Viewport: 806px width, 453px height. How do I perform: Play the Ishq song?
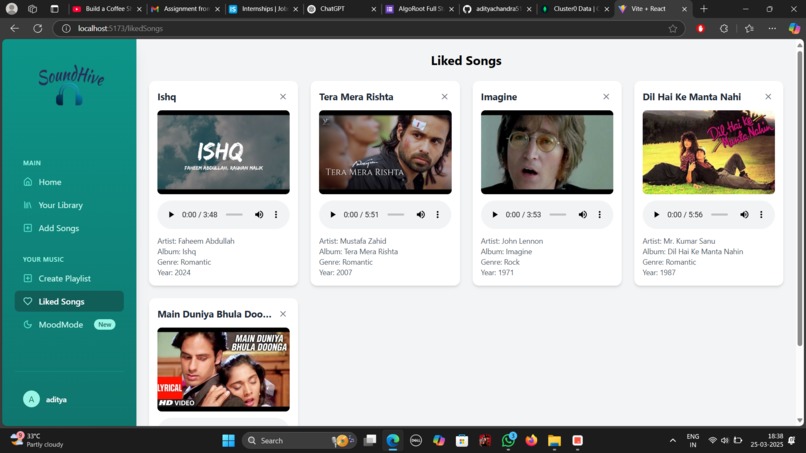171,214
